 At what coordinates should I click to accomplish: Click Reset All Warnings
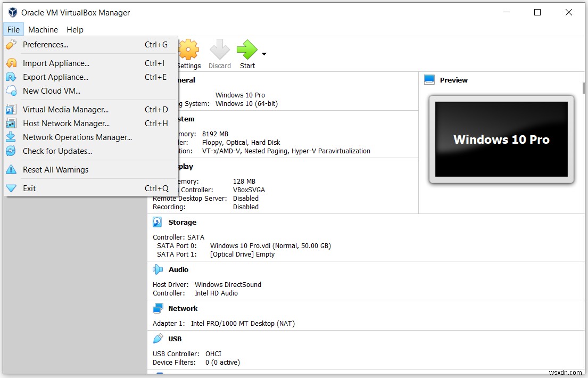pyautogui.click(x=55, y=169)
